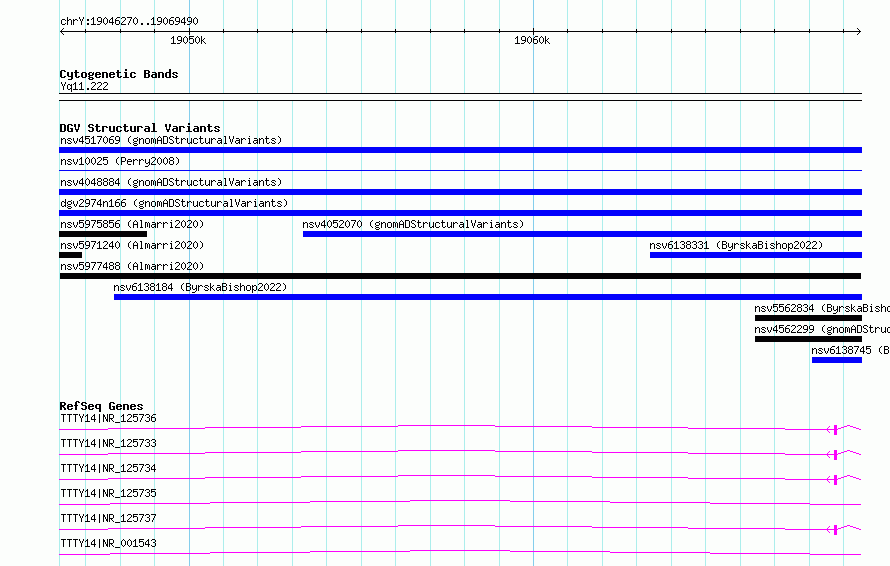This screenshot has width=890, height=566.
Task: Click the black bar under nsv4562299
Action: (x=808, y=339)
